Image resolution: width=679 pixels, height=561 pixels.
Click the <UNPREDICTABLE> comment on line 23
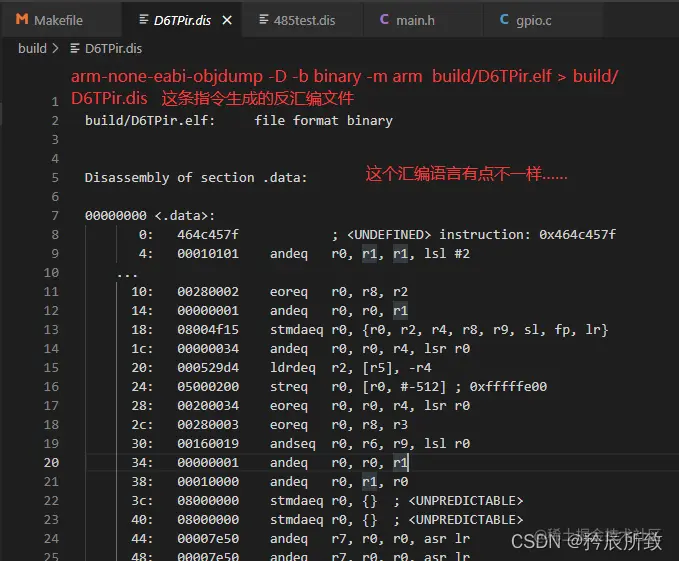coord(466,520)
